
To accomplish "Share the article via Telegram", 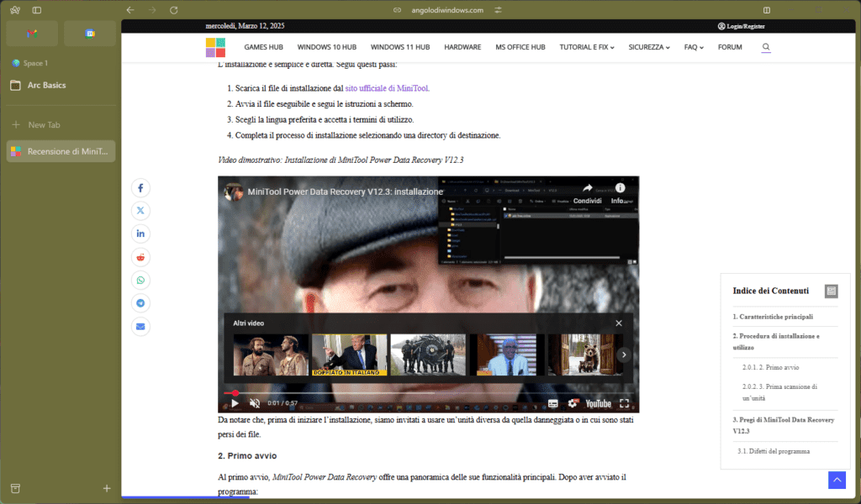I will [x=140, y=303].
